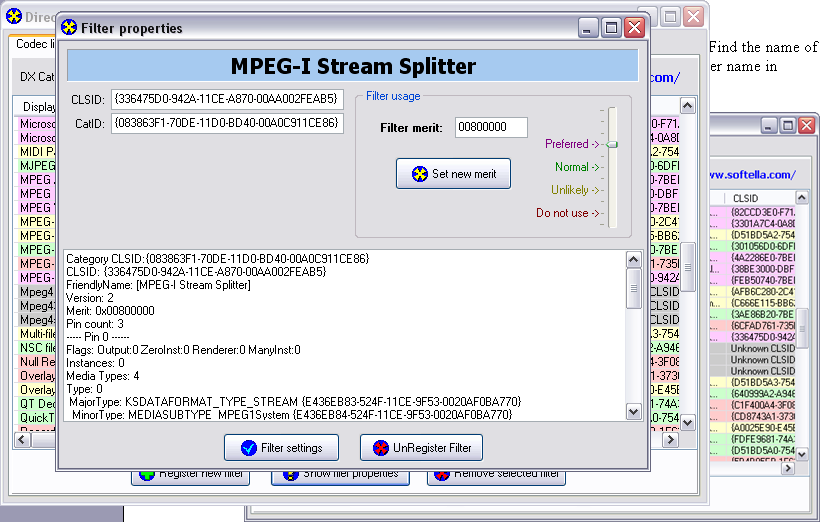Select {C1F400A4-3F0 row in right window
Viewport: 820px width, 522px height.
click(753, 405)
